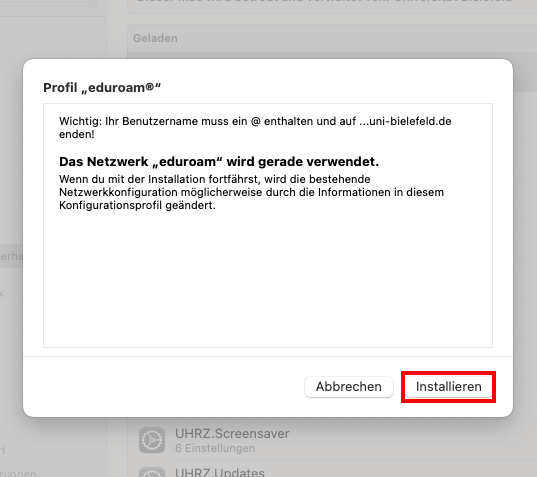The image size is (537, 477).
Task: Click the divider line above the dialog buttons
Action: click(x=268, y=356)
